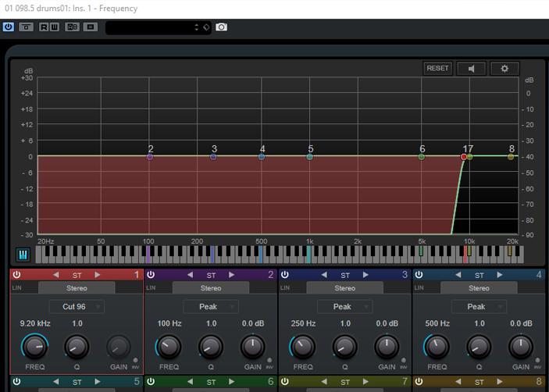Toggle the piano keyboard display icon
The height and width of the screenshot is (392, 549).
(x=23, y=255)
